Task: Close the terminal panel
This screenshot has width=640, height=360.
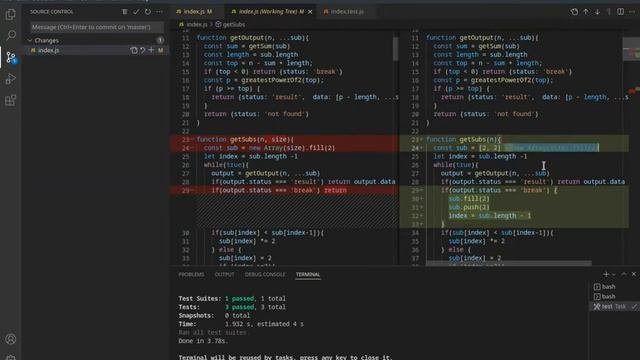Action: pyautogui.click(x=633, y=274)
